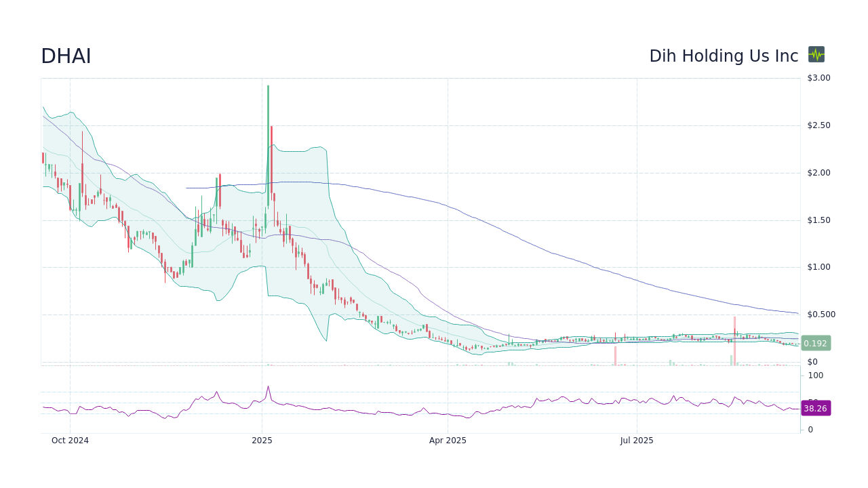Select the $0.500 price axis label
This screenshot has width=868, height=488.
[x=821, y=314]
